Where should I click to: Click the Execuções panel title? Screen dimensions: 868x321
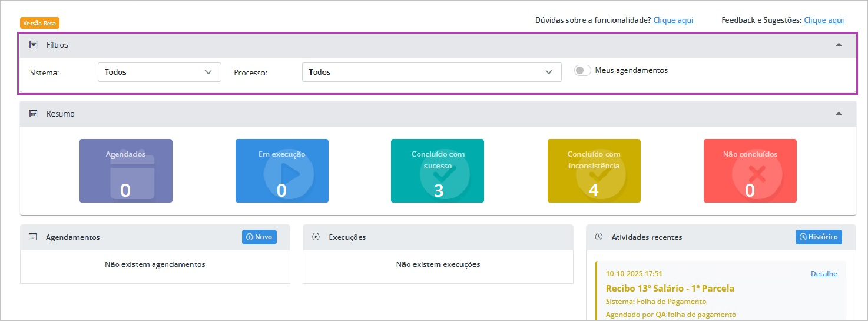[x=347, y=237]
